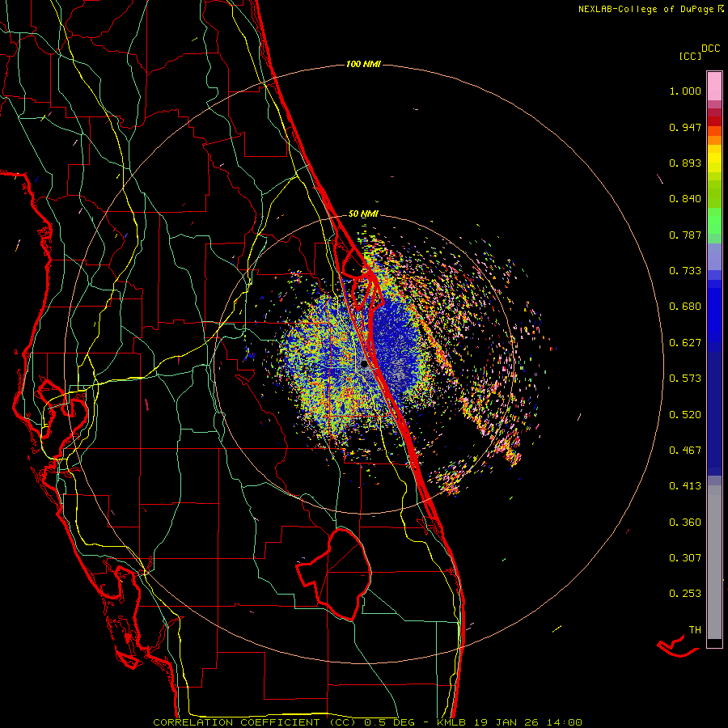Click the 0.573 scale value
Image resolution: width=728 pixels, height=728 pixels.
[x=685, y=379]
